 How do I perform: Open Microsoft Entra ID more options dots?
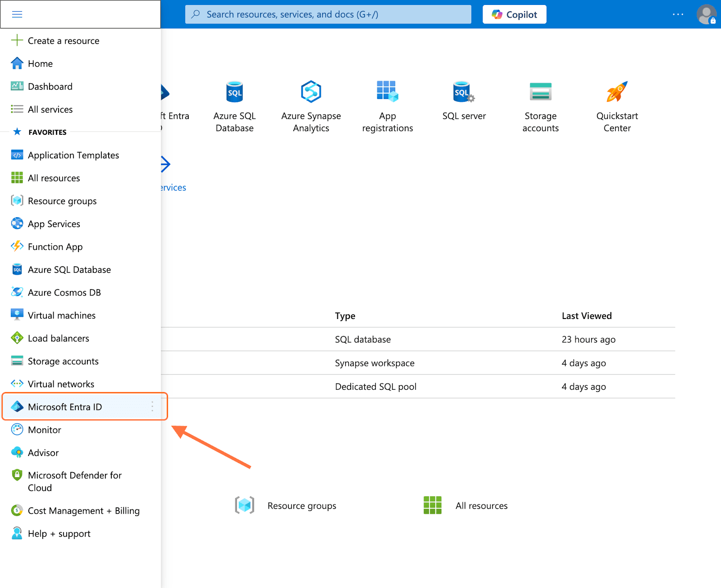tap(152, 406)
